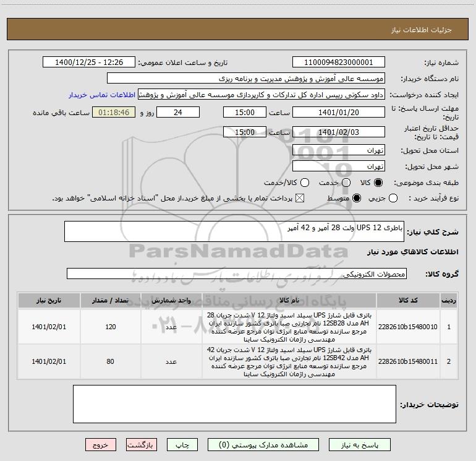This screenshot has width=476, height=461.
Task: Click the تاریخ نیاز column header
Action: click(x=49, y=300)
